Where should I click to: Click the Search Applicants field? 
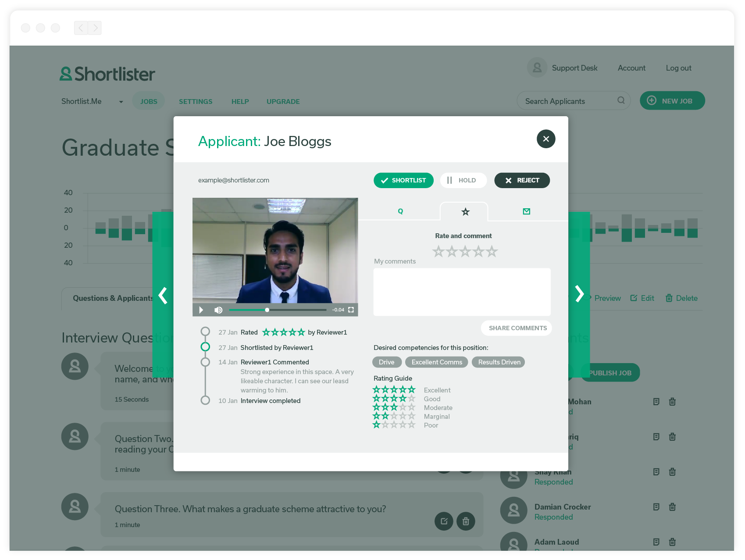click(x=574, y=101)
